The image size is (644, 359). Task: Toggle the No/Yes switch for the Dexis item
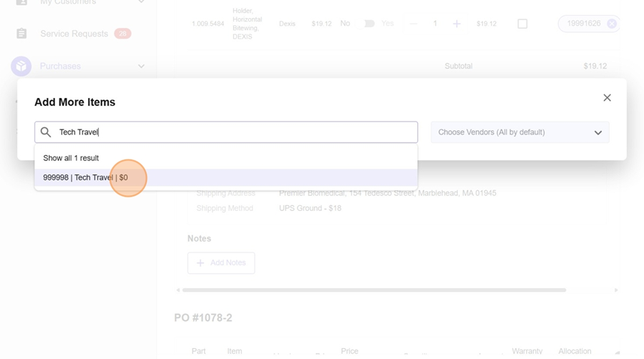pos(369,24)
